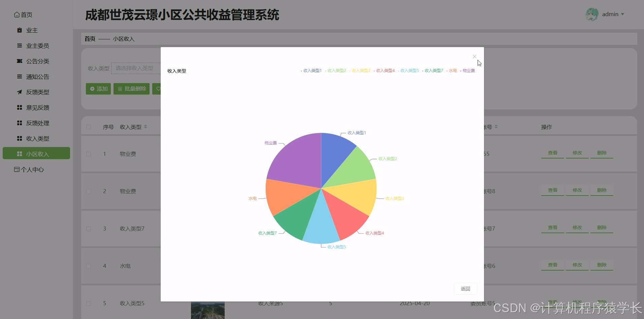Click 首页 in the breadcrumb trail

coord(90,39)
